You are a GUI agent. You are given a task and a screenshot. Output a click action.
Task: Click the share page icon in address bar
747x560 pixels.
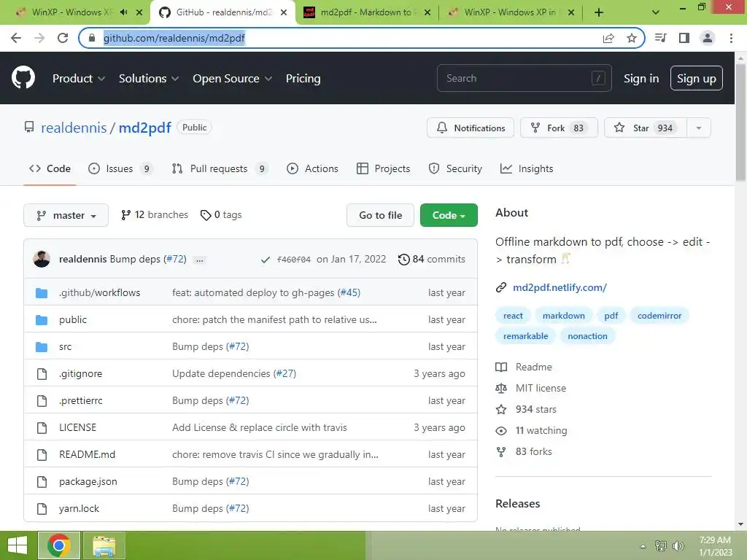[608, 38]
